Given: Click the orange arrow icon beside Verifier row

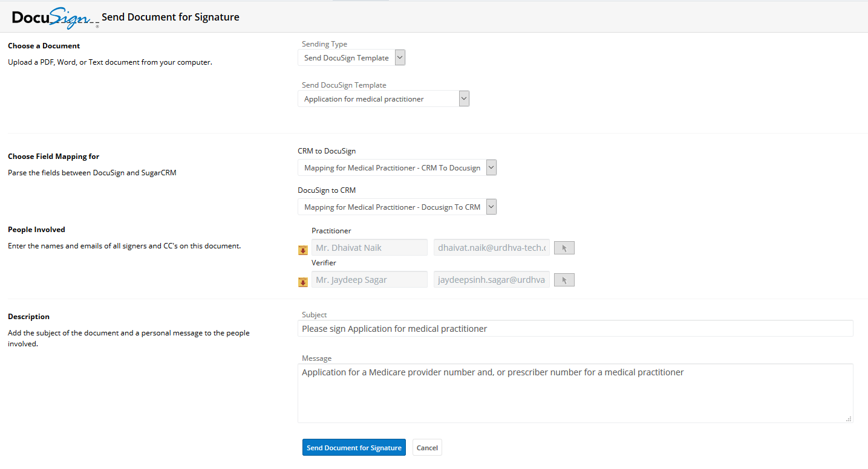Looking at the screenshot, I should click(303, 282).
